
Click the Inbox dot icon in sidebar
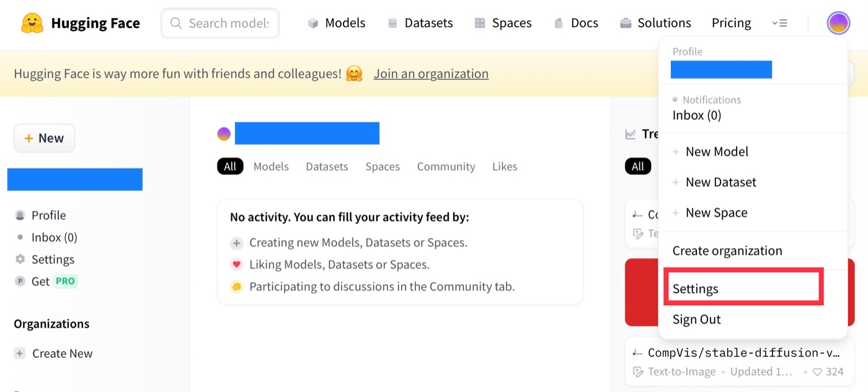click(x=20, y=237)
